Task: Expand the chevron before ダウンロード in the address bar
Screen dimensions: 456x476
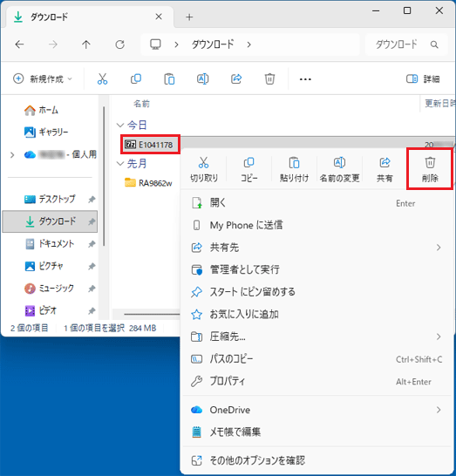Action: click(x=176, y=44)
